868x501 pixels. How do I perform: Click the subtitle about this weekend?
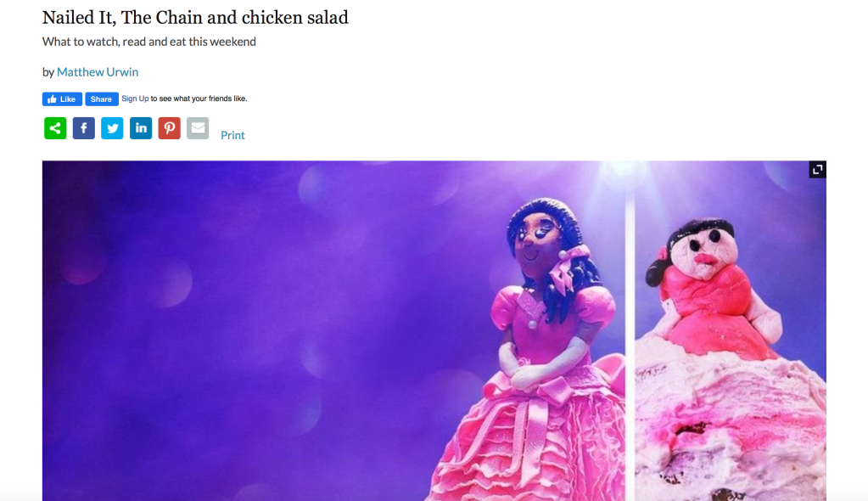[149, 42]
